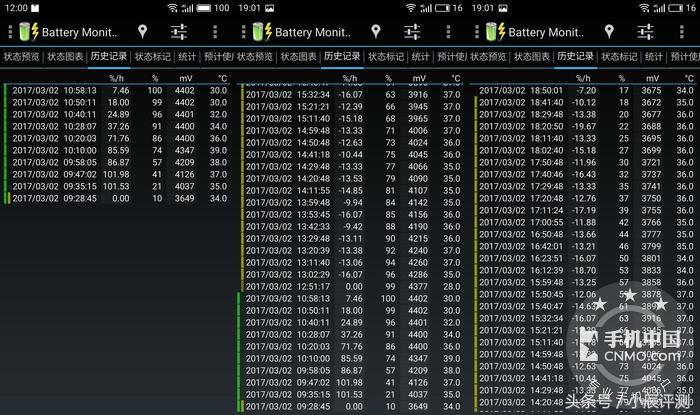700x415 pixels.
Task: Tap battery app icon on screen containing 18:50:01 row
Action: [496, 32]
